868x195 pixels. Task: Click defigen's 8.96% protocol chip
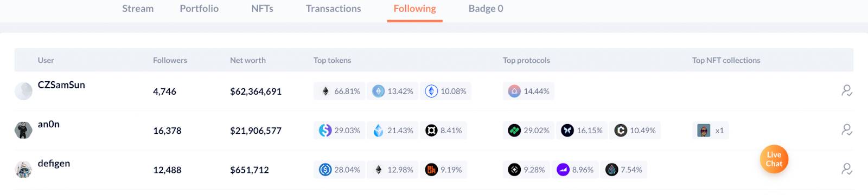(576, 170)
